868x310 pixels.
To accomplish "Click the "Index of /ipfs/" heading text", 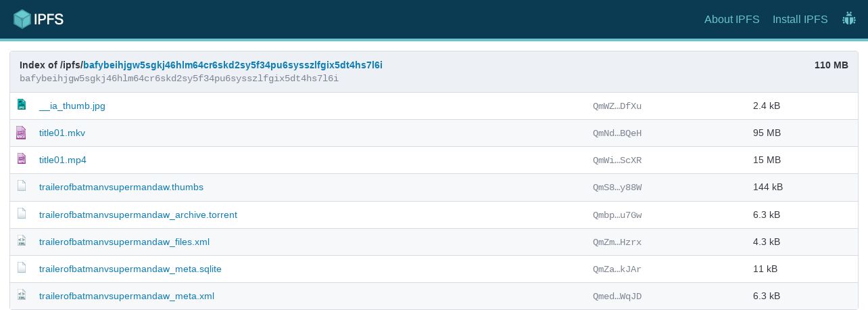I will point(51,65).
